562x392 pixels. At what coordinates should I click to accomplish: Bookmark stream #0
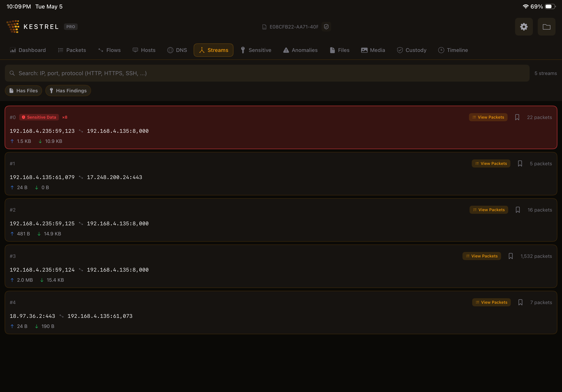click(x=517, y=117)
